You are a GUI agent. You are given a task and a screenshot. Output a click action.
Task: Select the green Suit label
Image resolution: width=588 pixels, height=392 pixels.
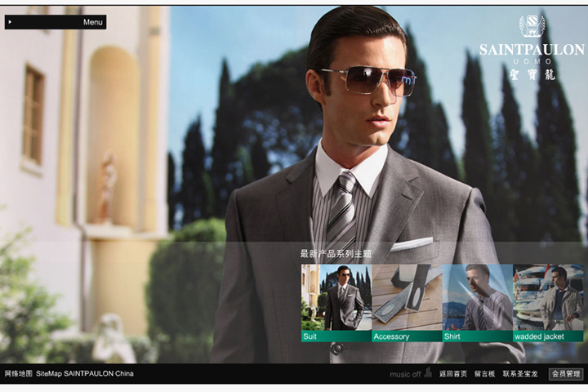click(336, 336)
